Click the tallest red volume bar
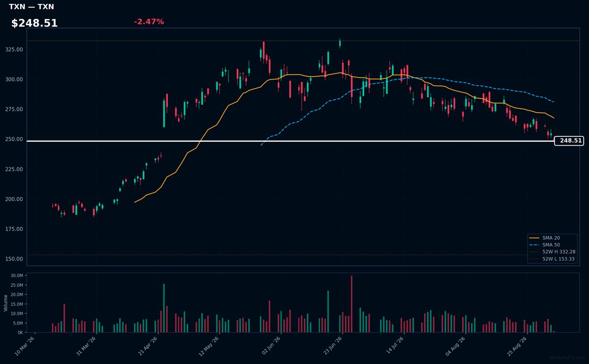589x364 pixels. point(351,304)
